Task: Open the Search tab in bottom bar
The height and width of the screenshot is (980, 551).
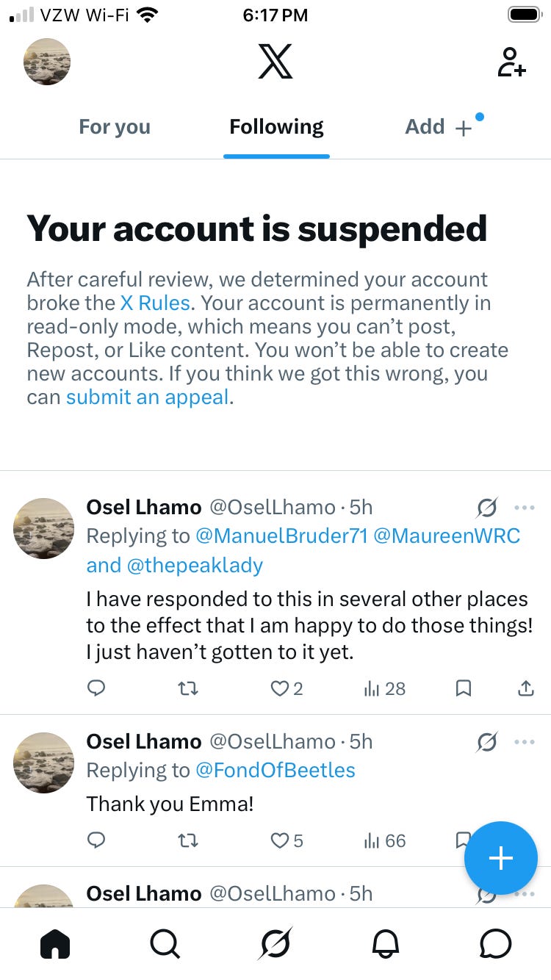Action: (x=165, y=943)
